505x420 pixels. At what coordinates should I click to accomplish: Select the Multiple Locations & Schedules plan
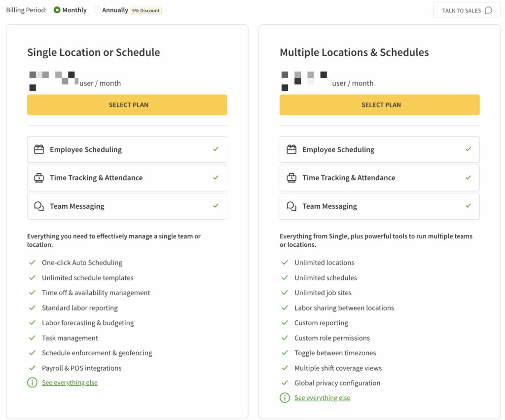(x=380, y=105)
